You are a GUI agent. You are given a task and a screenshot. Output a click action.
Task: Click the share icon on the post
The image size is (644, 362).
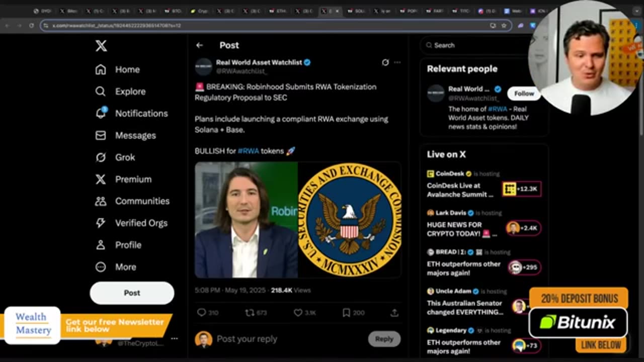tap(394, 313)
